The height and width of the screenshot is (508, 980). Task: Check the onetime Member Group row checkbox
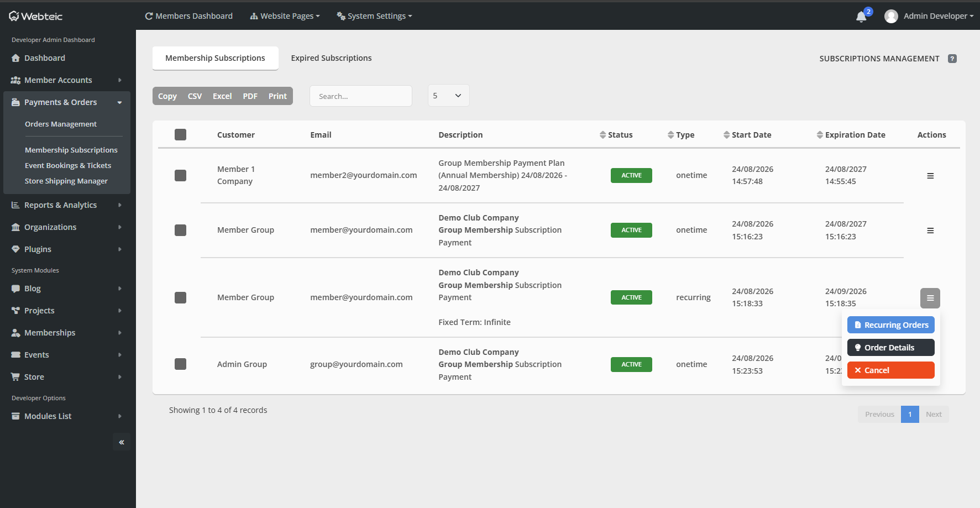pyautogui.click(x=180, y=230)
